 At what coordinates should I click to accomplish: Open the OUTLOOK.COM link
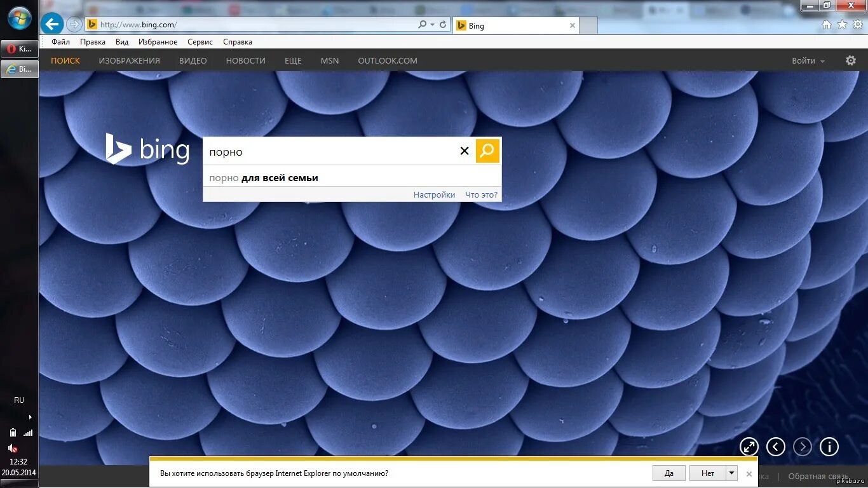(388, 61)
